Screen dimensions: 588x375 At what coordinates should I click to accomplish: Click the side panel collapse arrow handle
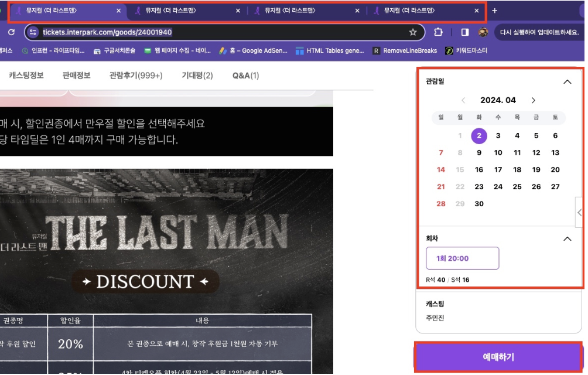pyautogui.click(x=580, y=213)
